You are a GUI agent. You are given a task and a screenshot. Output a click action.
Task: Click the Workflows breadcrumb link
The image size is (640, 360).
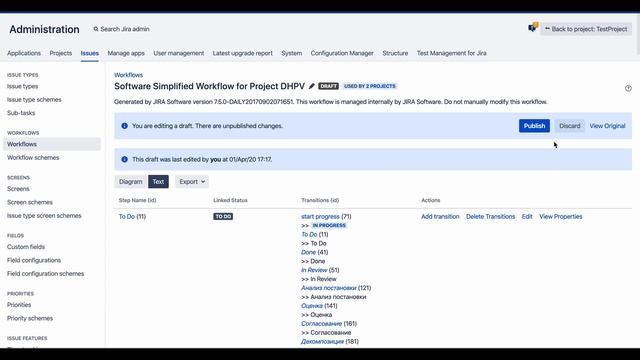[x=128, y=75]
